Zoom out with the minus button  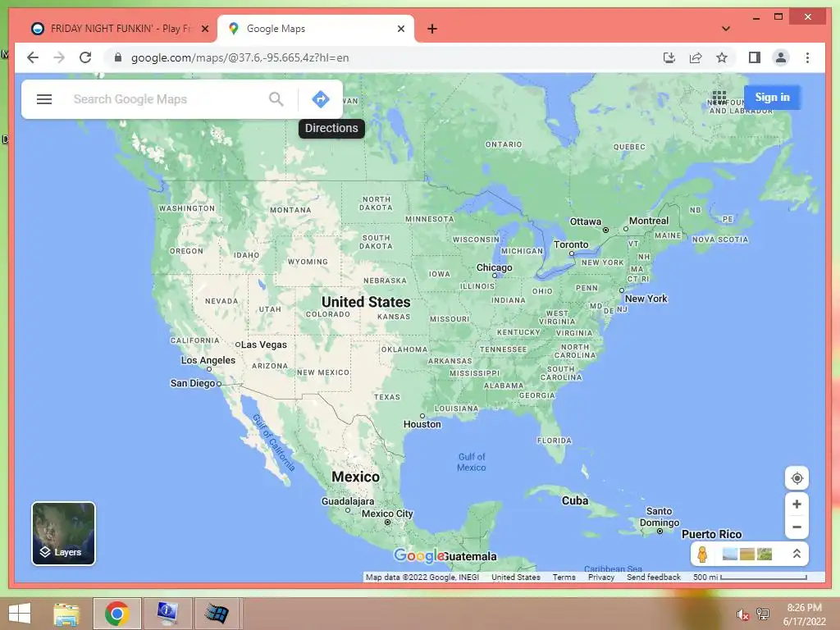point(797,527)
